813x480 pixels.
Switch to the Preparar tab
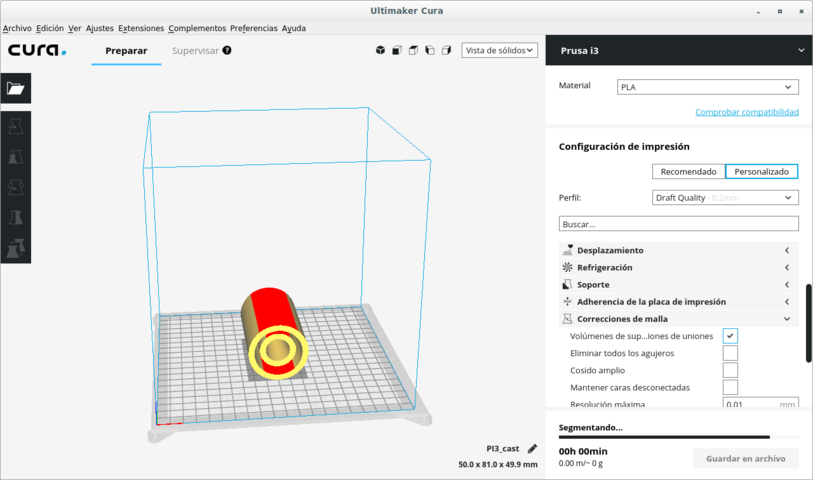click(126, 51)
